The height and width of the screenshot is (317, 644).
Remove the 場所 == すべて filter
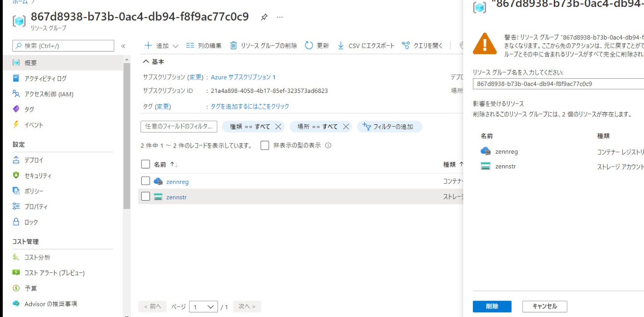346,127
